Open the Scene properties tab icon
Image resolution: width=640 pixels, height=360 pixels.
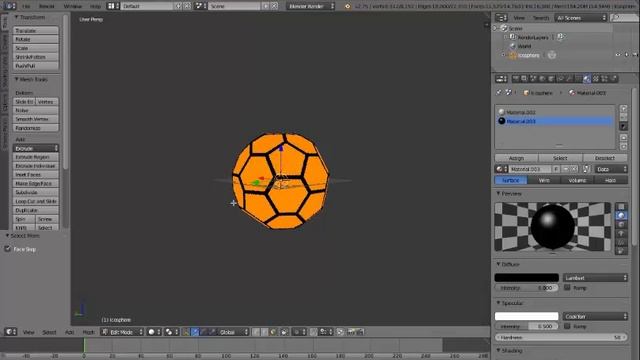[x=533, y=79]
